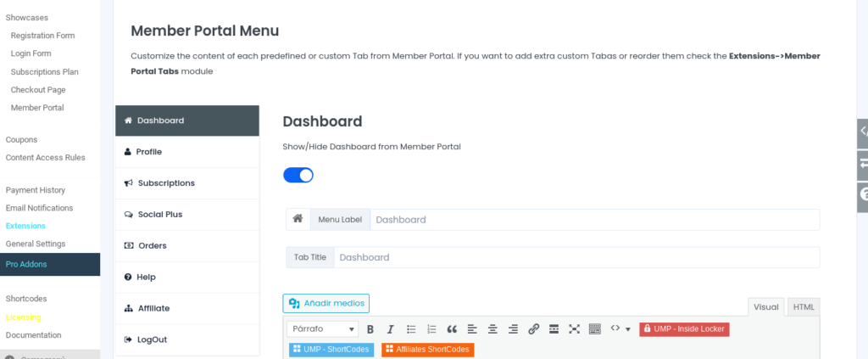Open the Dashboard tab in portal menu

(x=187, y=121)
